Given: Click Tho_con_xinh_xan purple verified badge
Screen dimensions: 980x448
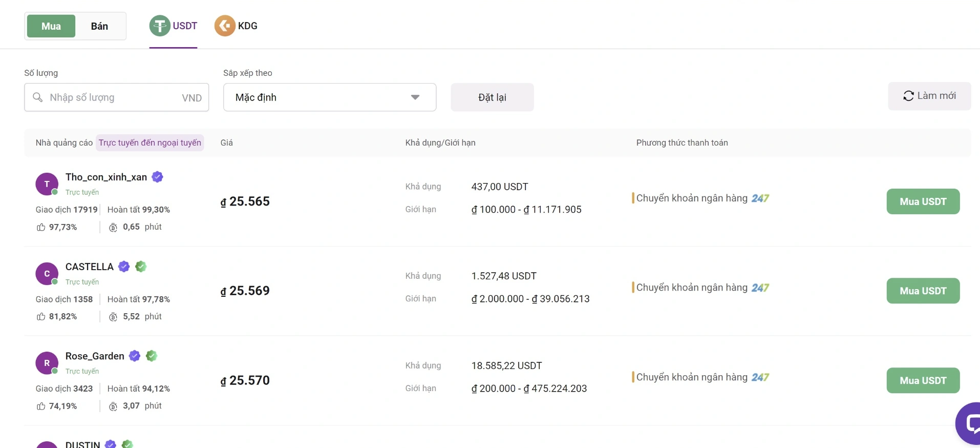Looking at the screenshot, I should [x=158, y=177].
